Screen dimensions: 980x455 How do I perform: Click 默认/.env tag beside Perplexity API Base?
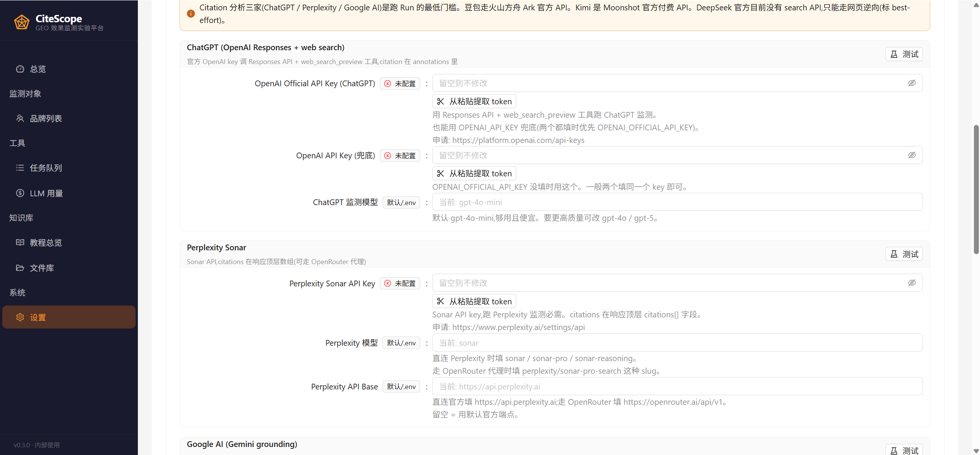[x=401, y=387]
